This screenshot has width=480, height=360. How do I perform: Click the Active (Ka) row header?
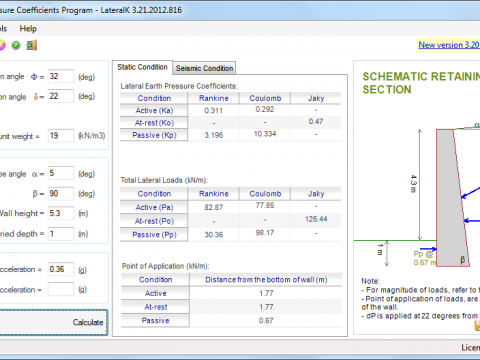coord(154,110)
